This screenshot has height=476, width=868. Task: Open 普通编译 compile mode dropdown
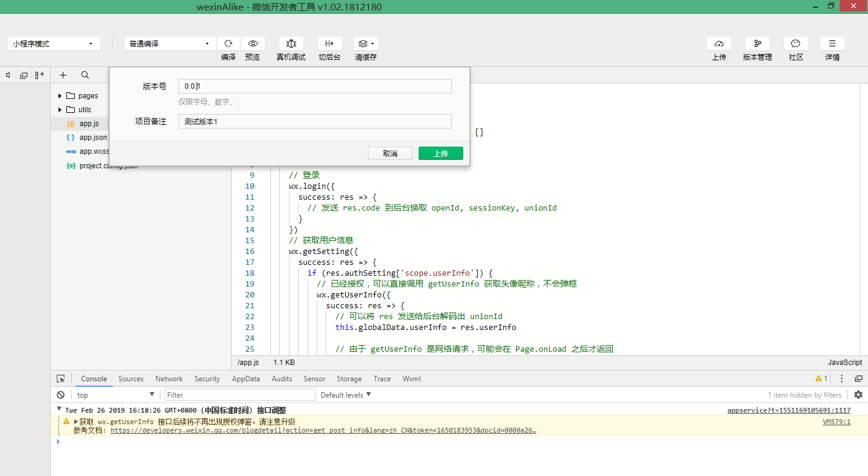tap(171, 43)
